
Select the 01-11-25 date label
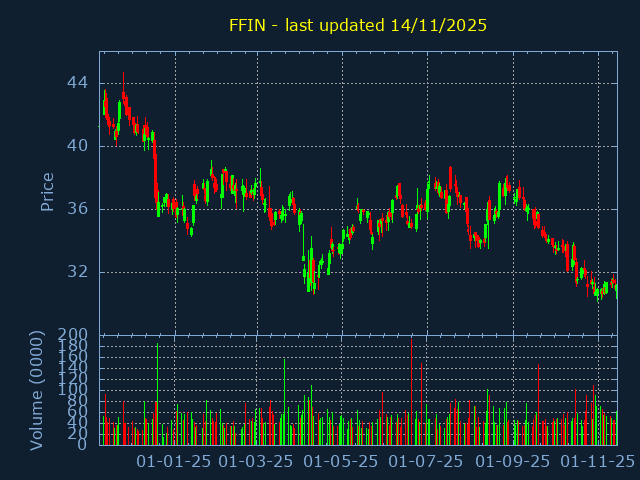coord(597,461)
